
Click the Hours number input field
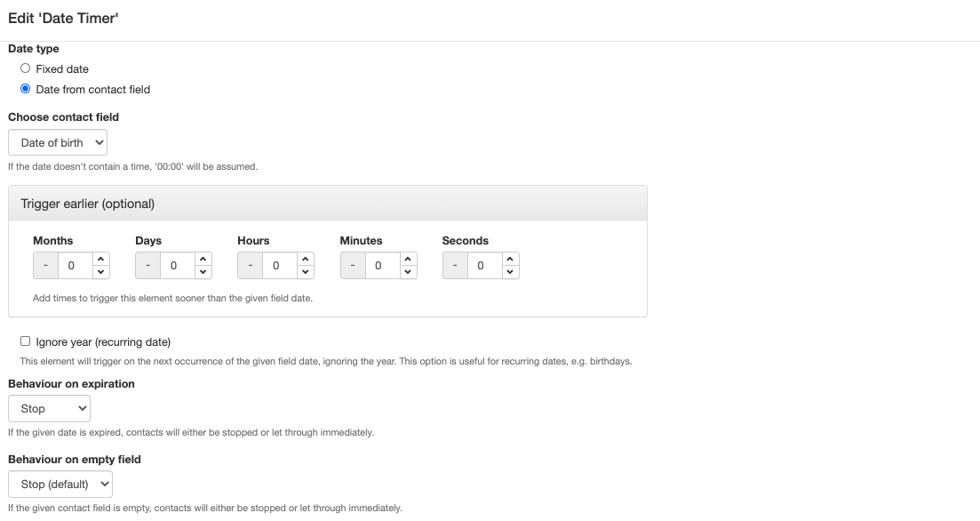click(x=280, y=266)
